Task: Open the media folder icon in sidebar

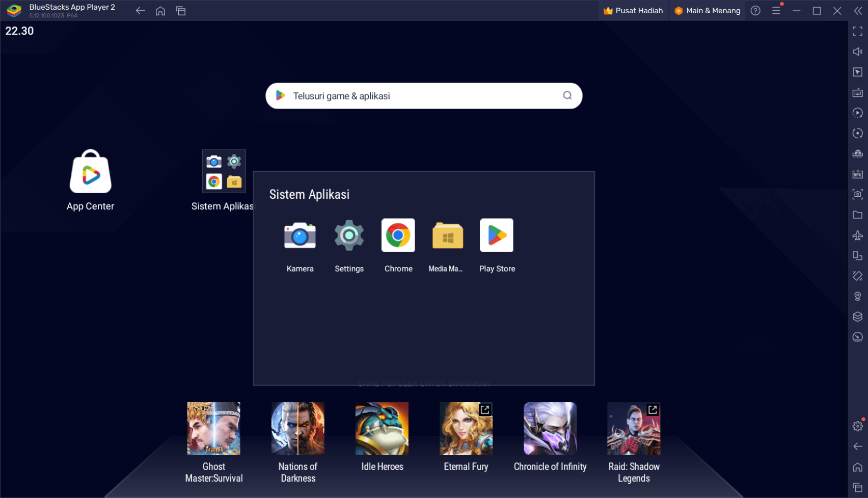Action: coord(858,215)
